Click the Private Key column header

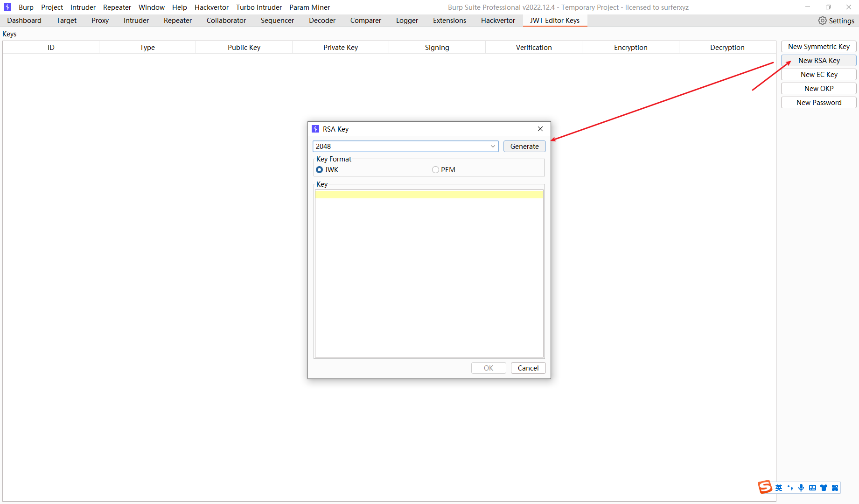(x=341, y=48)
